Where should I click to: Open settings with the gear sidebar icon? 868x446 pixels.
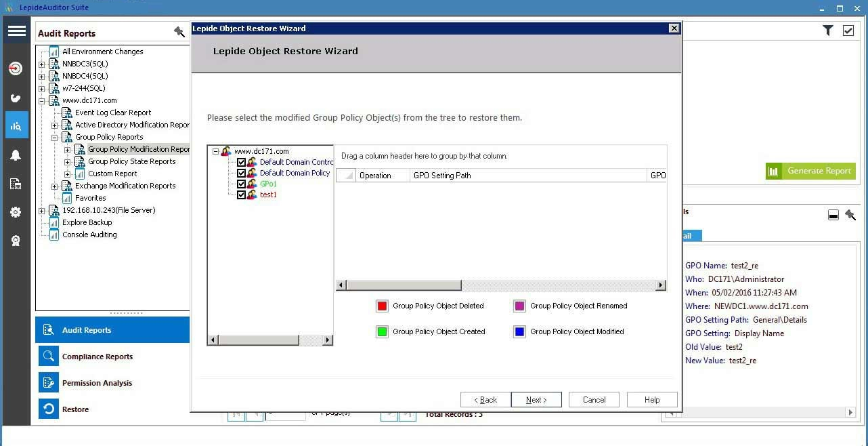pos(16,212)
